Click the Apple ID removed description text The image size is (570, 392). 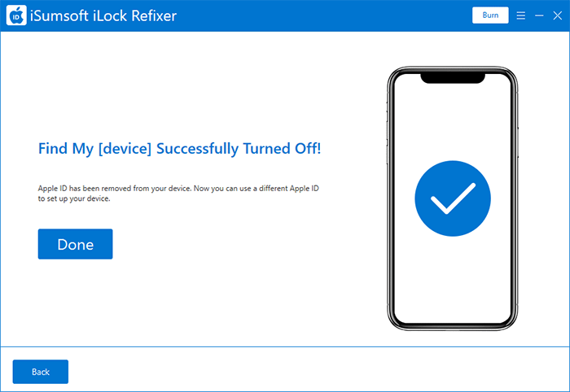(x=178, y=194)
